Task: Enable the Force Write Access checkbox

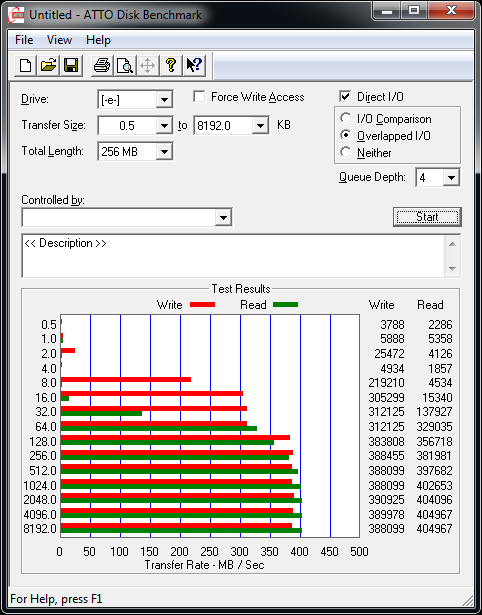Action: [199, 97]
